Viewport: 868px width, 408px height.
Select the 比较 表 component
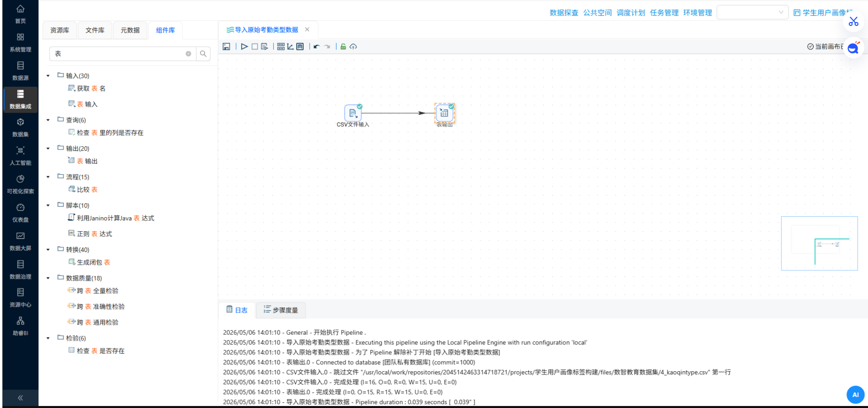click(x=83, y=190)
